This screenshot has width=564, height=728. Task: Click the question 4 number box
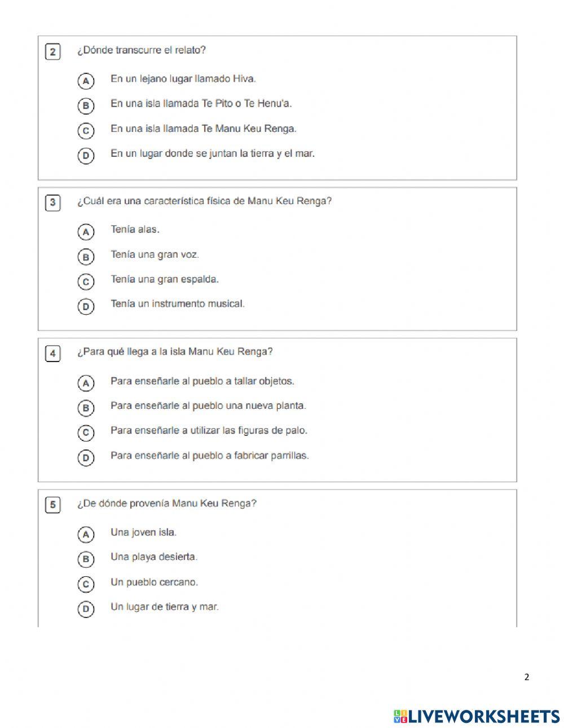click(52, 354)
